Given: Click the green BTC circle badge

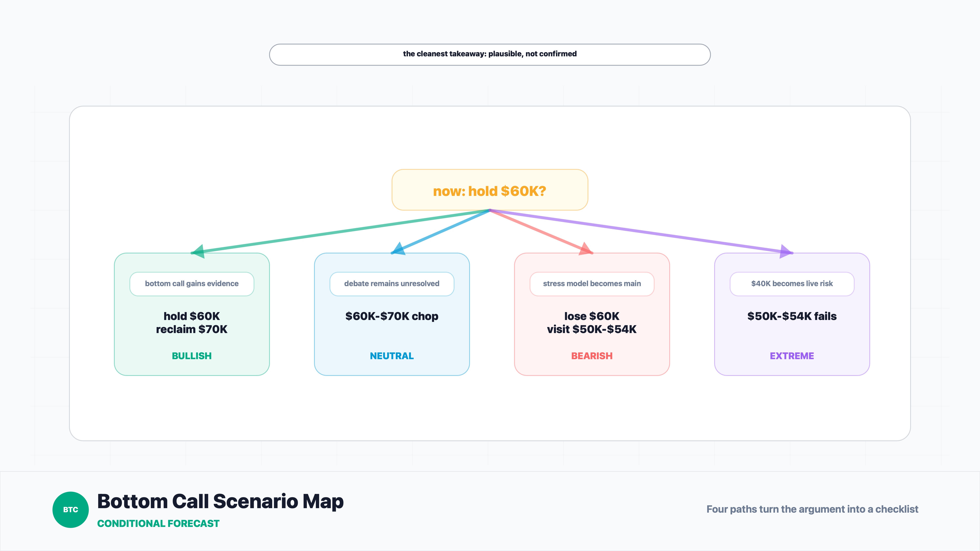Looking at the screenshot, I should coord(70,510).
